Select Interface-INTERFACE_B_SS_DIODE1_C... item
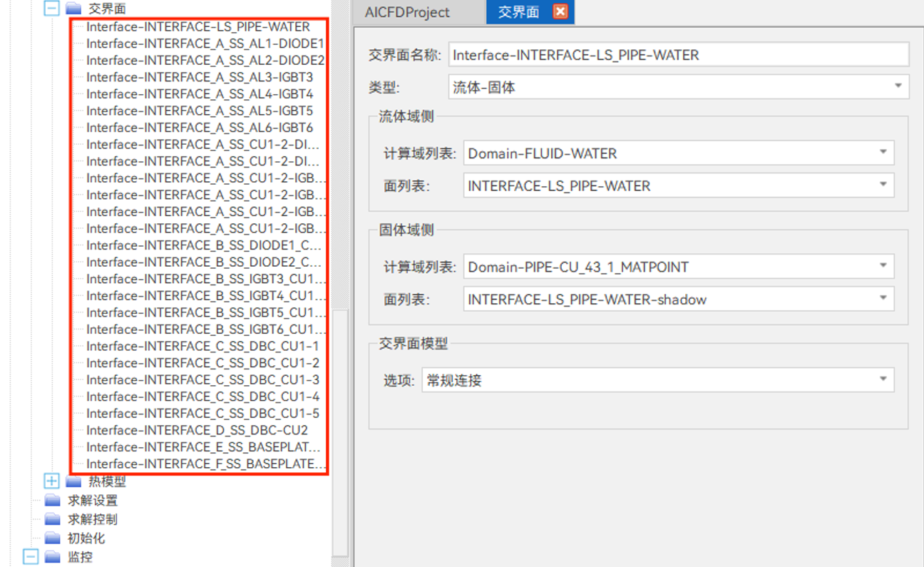 point(204,245)
